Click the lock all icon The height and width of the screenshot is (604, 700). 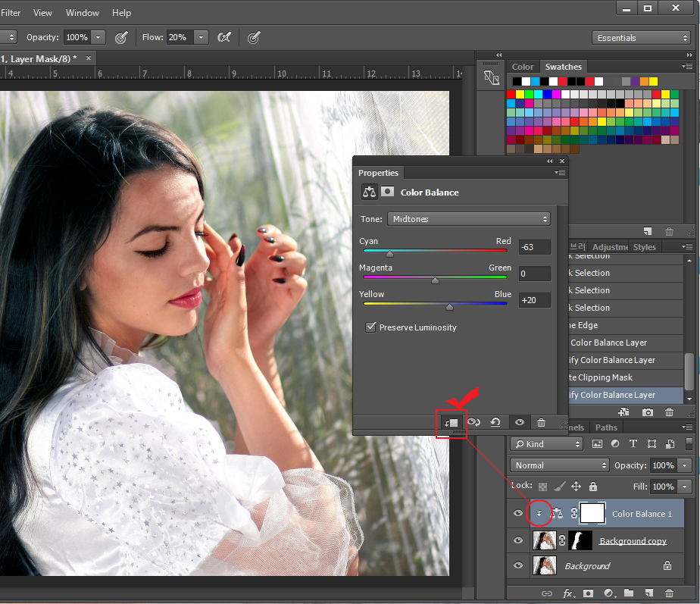593,486
